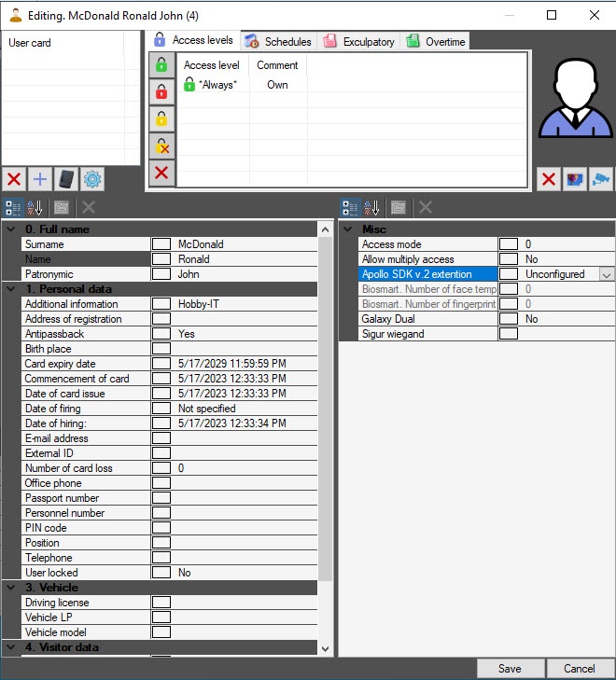
Task: Toggle checkbox beside Antipassback
Action: pyautogui.click(x=161, y=334)
